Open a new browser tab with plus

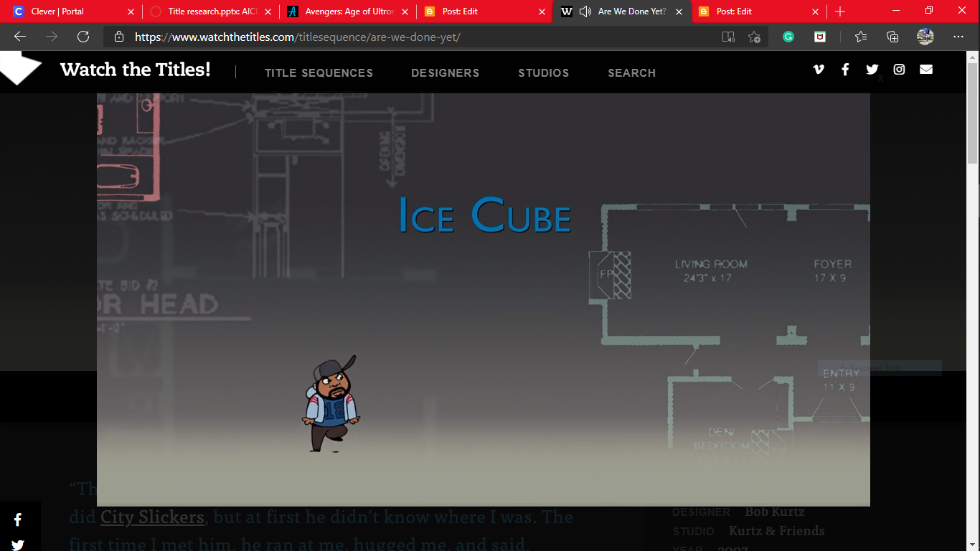(840, 11)
